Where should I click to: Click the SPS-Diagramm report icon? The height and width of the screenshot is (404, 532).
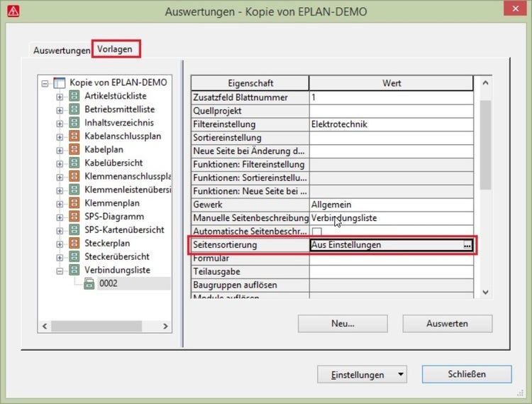click(74, 217)
